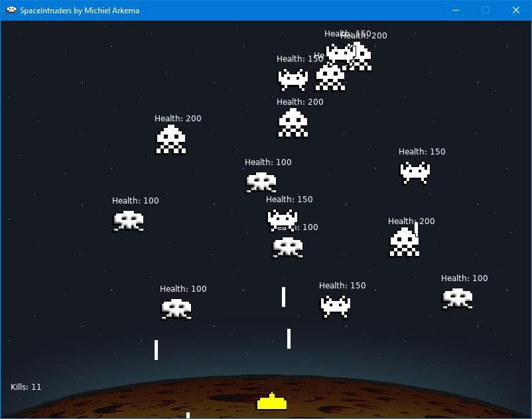The height and width of the screenshot is (419, 532).
Task: Click the 'Health: 150' label above the right crab
Action: [x=422, y=152]
